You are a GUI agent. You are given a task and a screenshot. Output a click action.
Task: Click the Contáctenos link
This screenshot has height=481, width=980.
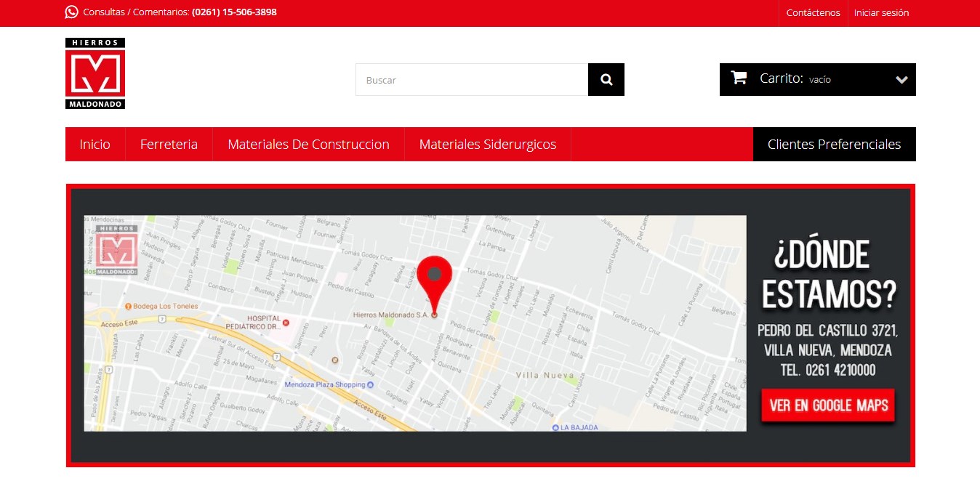click(x=813, y=12)
